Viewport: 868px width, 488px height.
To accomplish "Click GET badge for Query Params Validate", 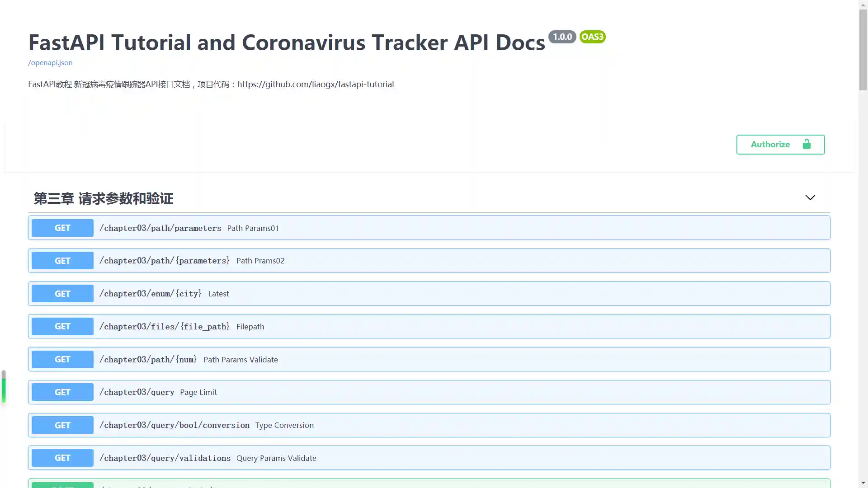I will (62, 458).
